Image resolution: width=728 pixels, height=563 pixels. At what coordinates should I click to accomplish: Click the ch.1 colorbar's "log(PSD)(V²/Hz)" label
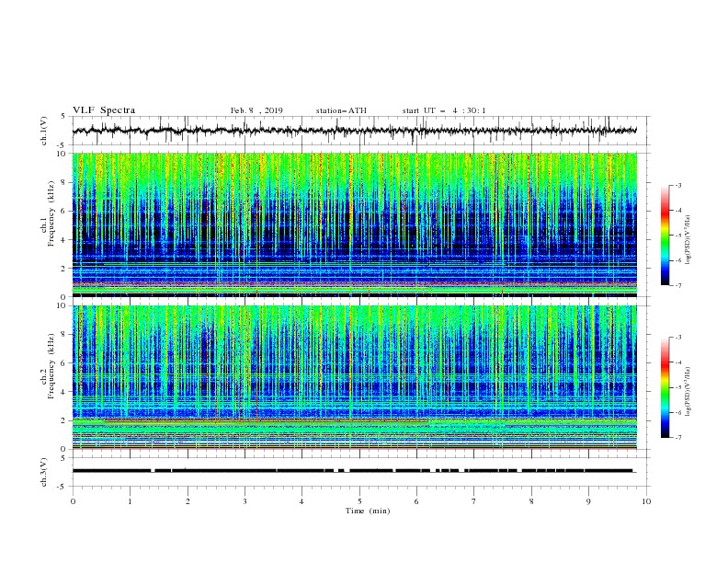(x=688, y=239)
